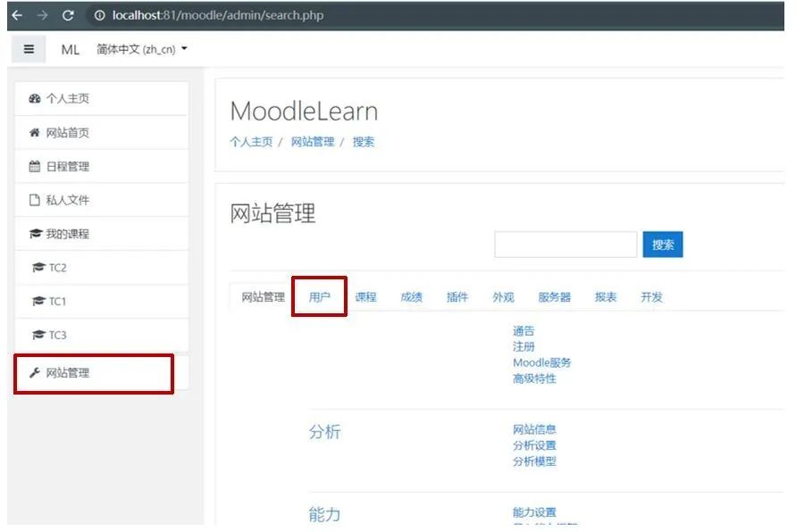
Task: Open the 分析设置 link
Action: click(534, 445)
